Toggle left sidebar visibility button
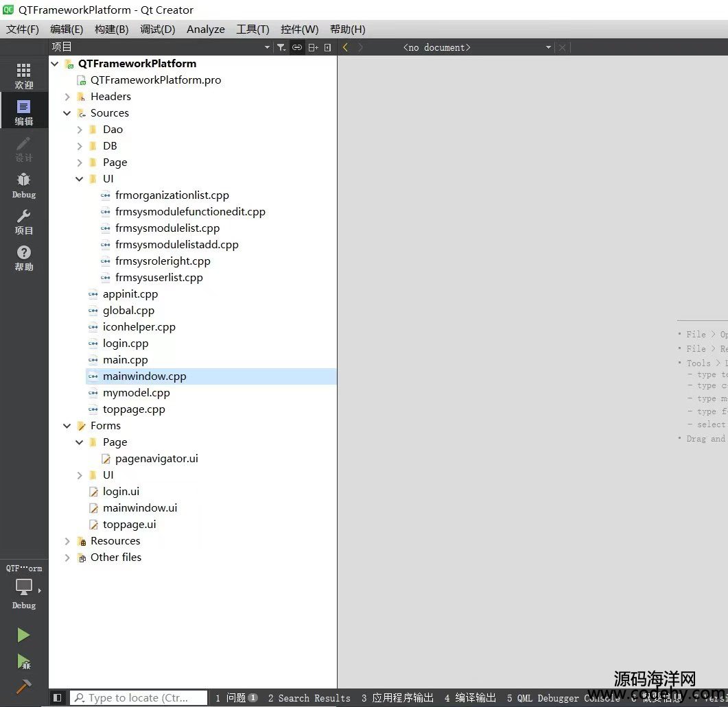 click(x=58, y=697)
